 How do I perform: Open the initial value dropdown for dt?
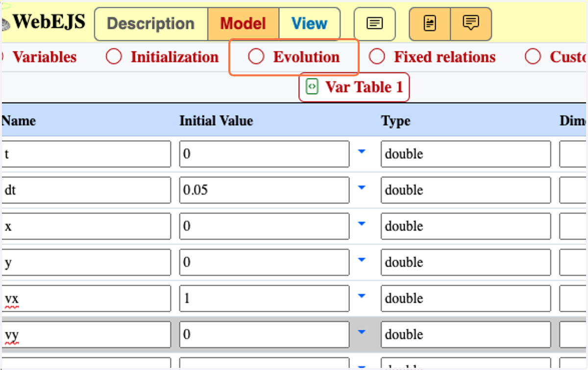pos(362,188)
